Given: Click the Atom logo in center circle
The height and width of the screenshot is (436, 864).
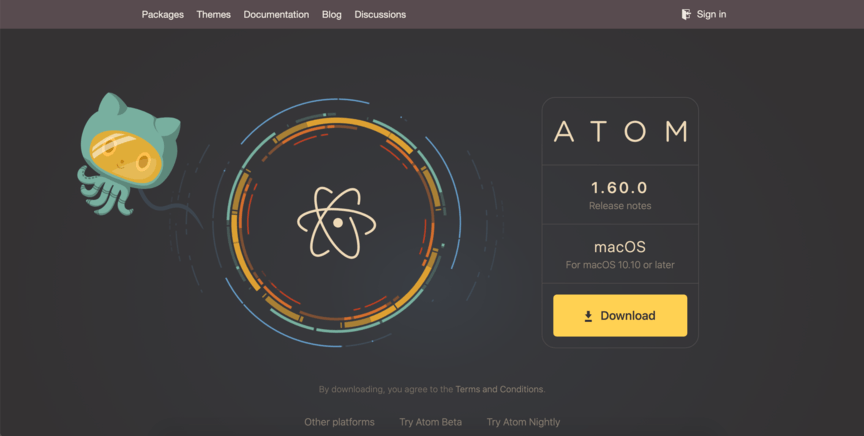Looking at the screenshot, I should (337, 223).
